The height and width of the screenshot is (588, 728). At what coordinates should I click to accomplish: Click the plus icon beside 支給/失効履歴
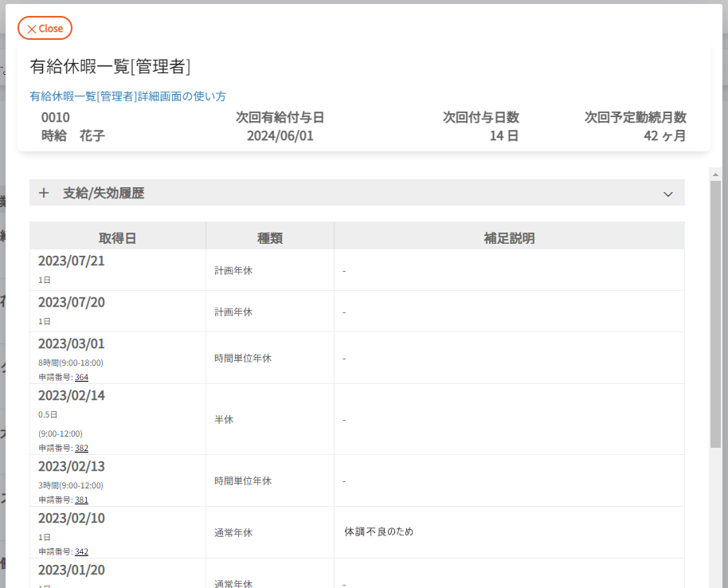44,193
